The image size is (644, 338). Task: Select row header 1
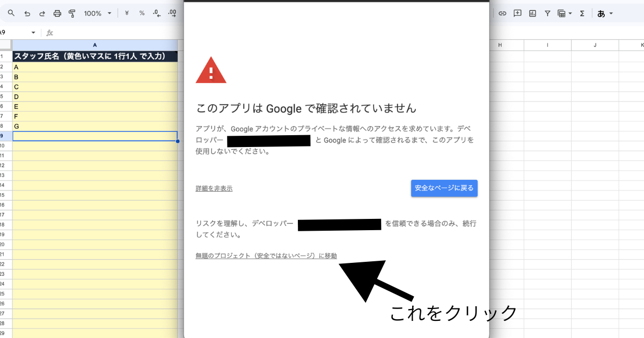tap(6, 56)
